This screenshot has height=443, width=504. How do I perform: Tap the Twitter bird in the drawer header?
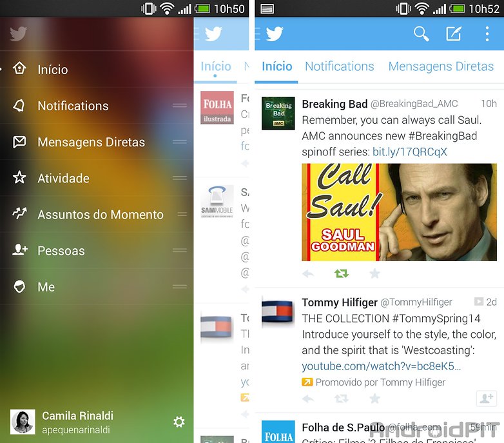pos(18,34)
